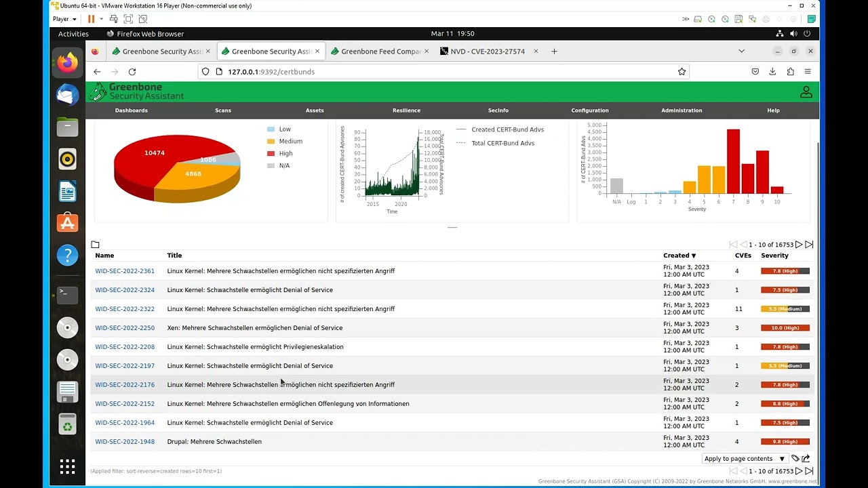Open Terminal from the dock
Image resolution: width=868 pixels, height=488 pixels.
click(67, 295)
